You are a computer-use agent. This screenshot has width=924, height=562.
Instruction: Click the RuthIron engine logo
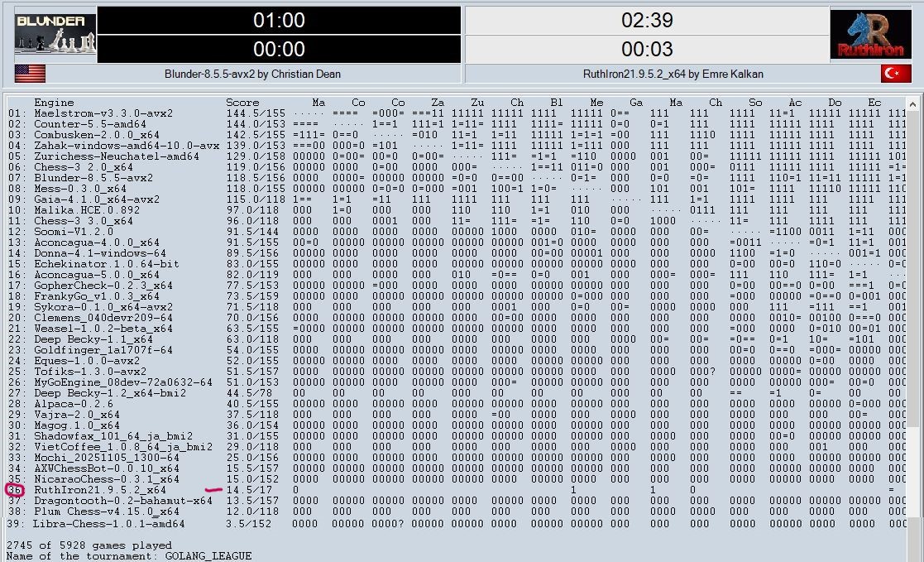click(871, 34)
